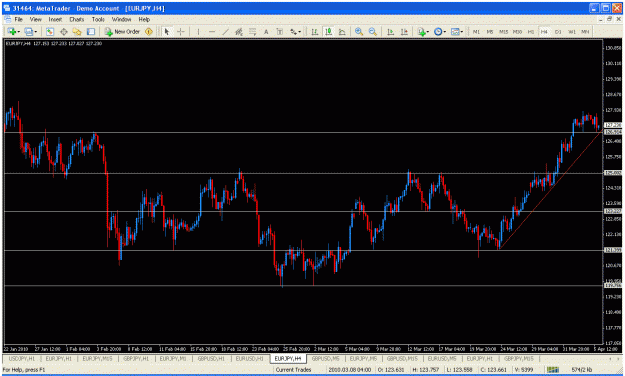
Task: Open the File menu
Action: point(19,19)
